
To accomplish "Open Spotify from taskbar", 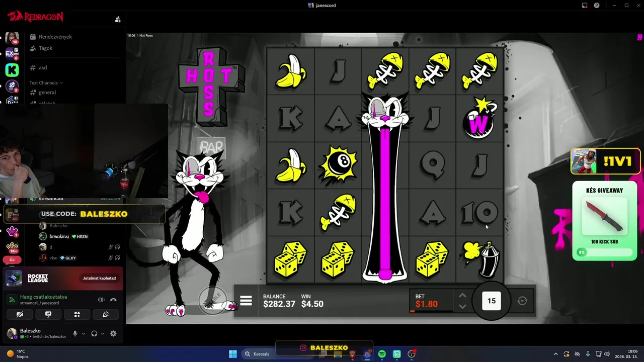I will pos(382,354).
